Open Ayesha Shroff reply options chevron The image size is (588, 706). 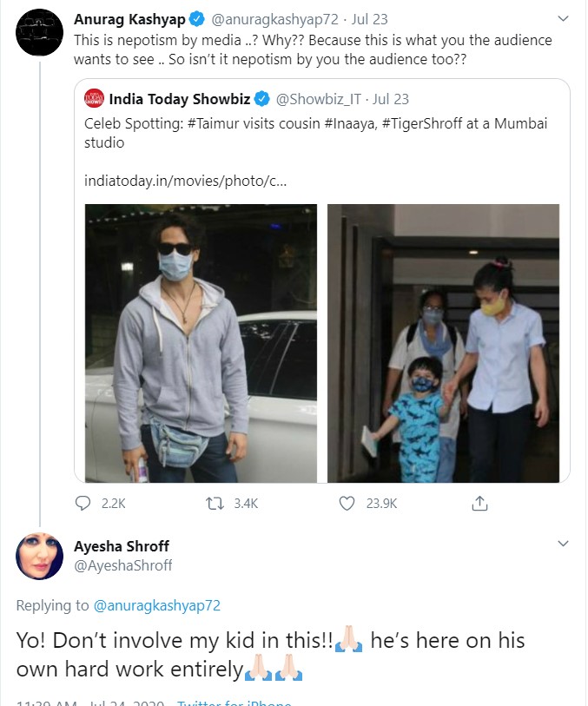(563, 544)
